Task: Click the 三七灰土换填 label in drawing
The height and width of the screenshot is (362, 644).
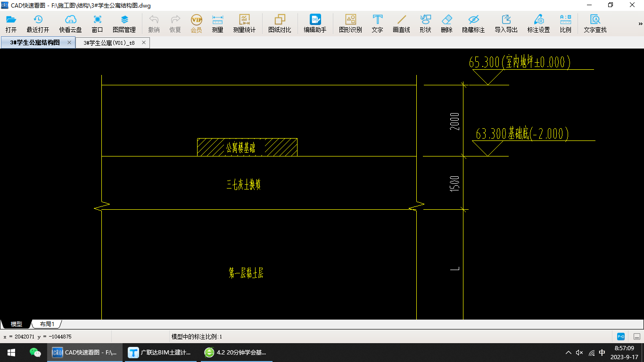Action: [244, 184]
